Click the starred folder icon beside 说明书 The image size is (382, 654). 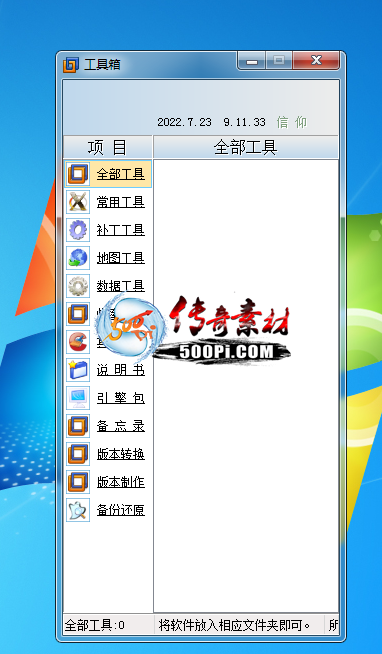(78, 370)
